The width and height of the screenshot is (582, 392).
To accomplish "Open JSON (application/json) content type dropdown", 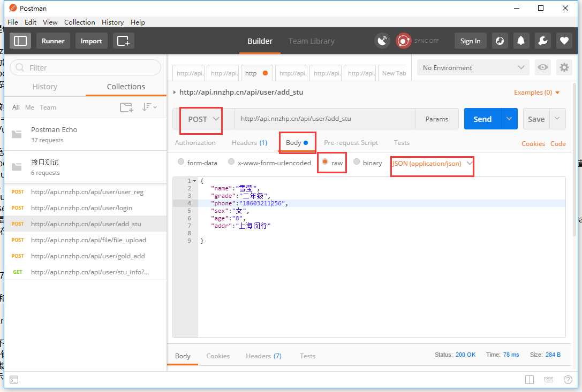I will tap(433, 164).
